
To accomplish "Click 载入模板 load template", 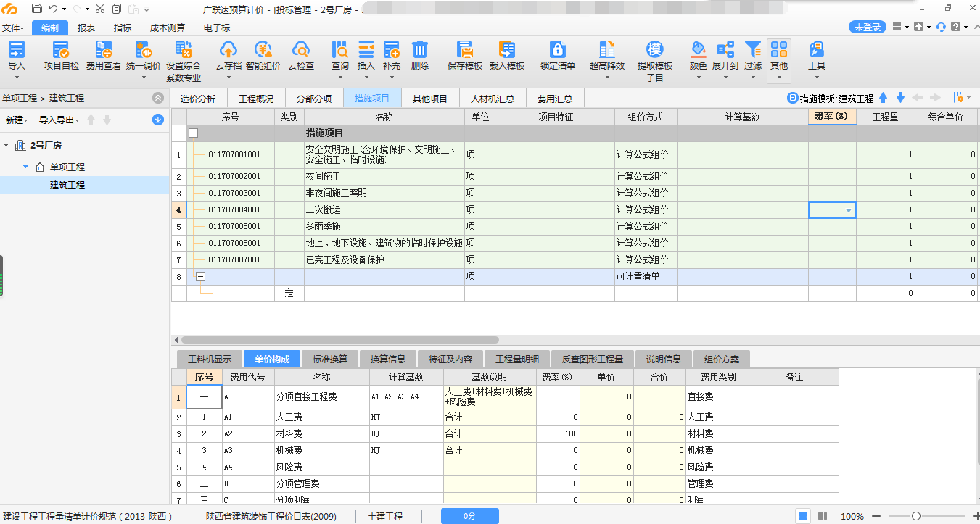I will tap(507, 56).
